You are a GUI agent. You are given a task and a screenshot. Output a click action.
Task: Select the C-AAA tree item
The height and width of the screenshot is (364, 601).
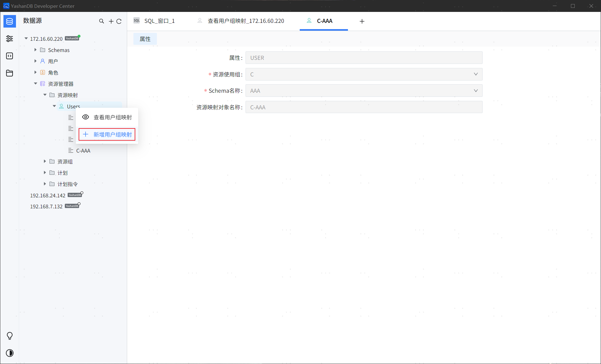pyautogui.click(x=83, y=151)
